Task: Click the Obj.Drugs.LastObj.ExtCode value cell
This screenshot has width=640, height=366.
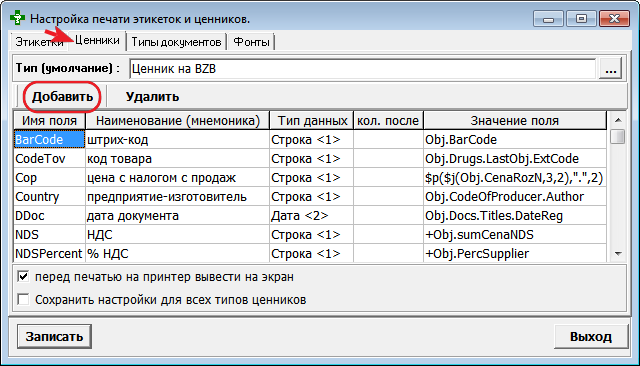Action: point(515,158)
